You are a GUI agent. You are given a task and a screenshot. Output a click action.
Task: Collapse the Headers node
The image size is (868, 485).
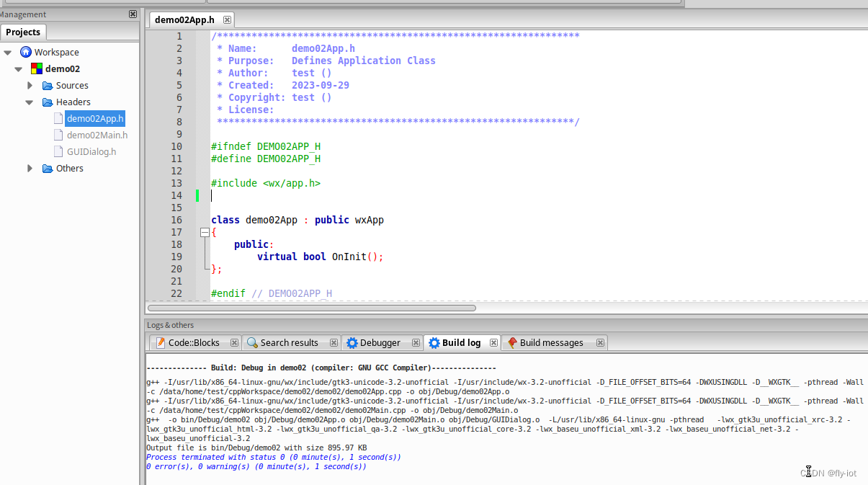(29, 102)
